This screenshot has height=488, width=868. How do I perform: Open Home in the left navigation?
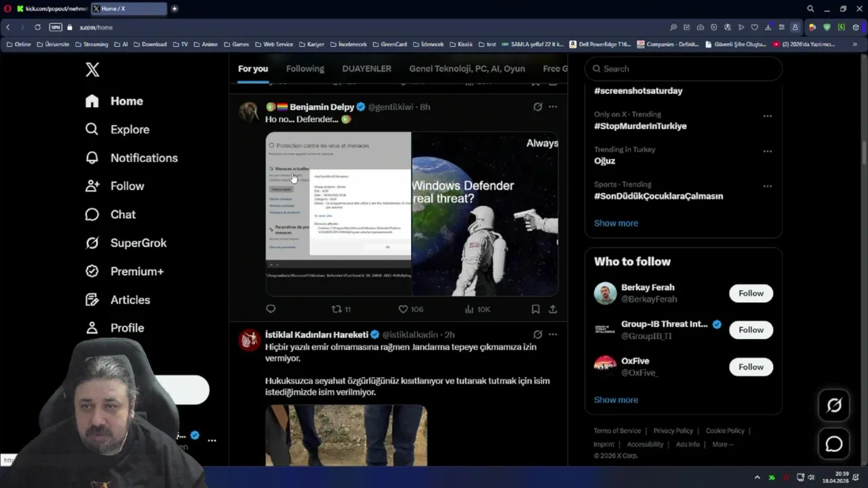(x=114, y=101)
